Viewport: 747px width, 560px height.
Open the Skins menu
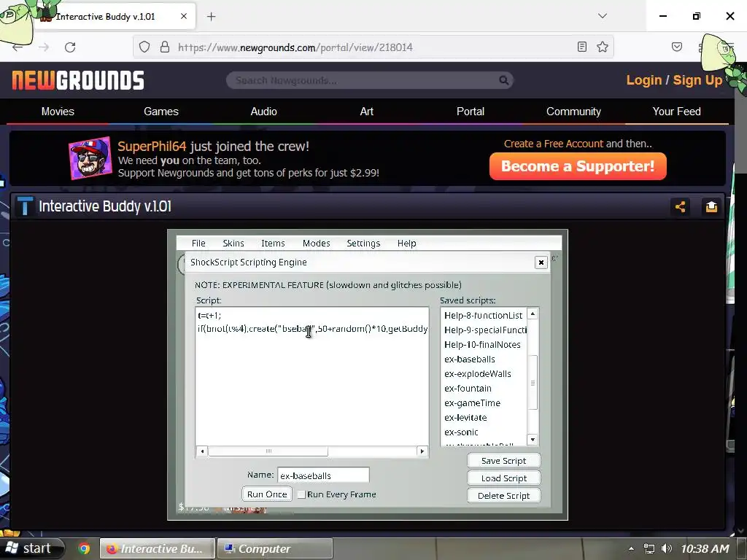(233, 244)
